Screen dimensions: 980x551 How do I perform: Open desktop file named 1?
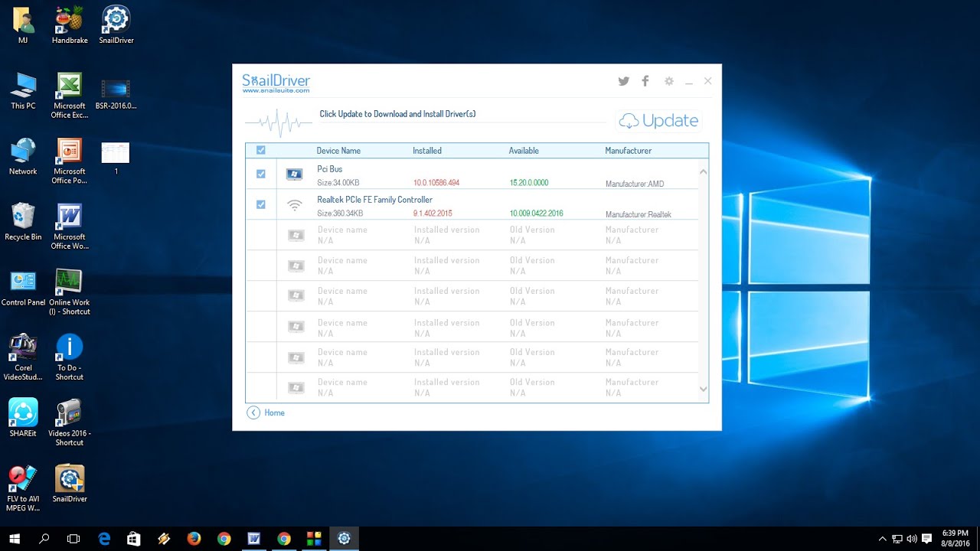(x=116, y=157)
